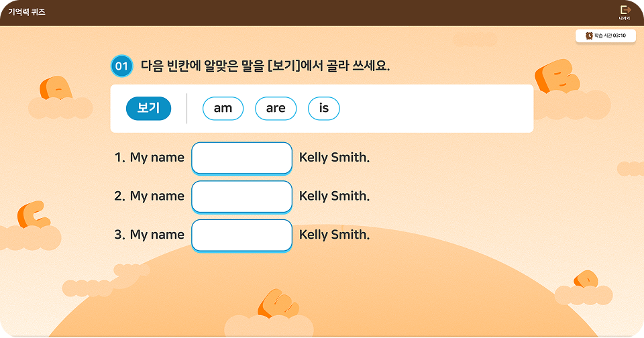Click "3. My name" label text
Image resolution: width=644 pixels, height=338 pixels.
pos(149,235)
